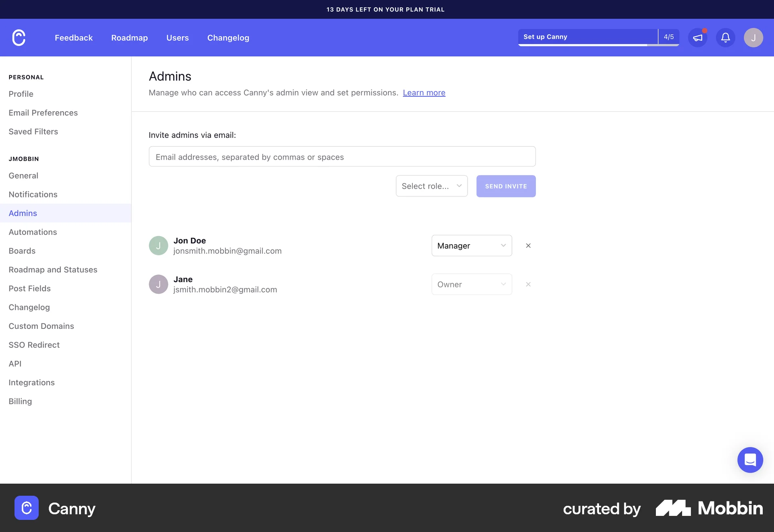774x532 pixels.
Task: Click the email addresses input field
Action: [342, 156]
